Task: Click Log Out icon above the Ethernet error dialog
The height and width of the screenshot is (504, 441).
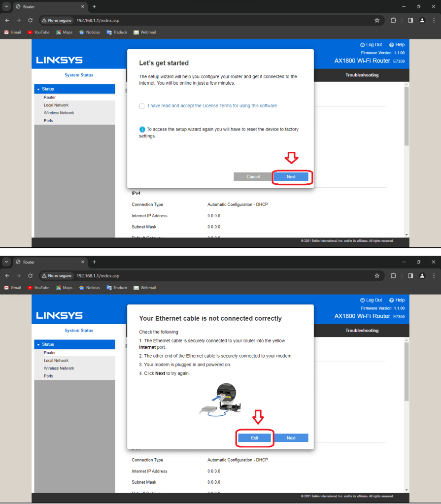Action: [363, 300]
